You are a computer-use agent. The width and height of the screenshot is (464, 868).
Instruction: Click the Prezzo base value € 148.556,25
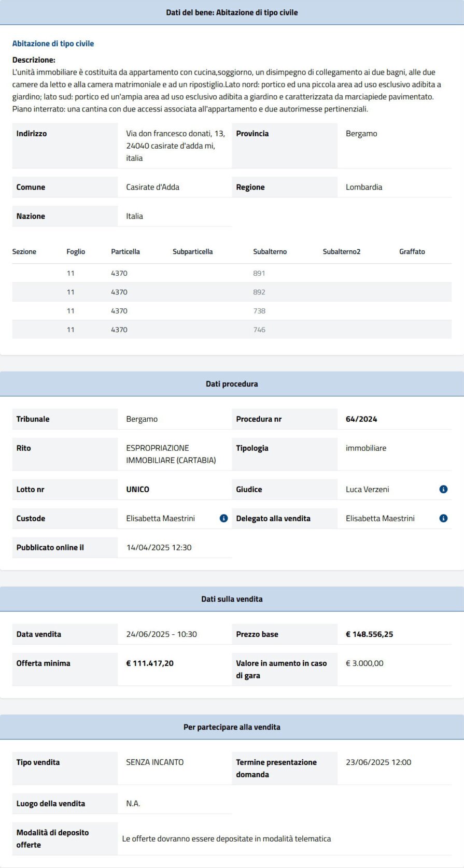[x=369, y=634]
